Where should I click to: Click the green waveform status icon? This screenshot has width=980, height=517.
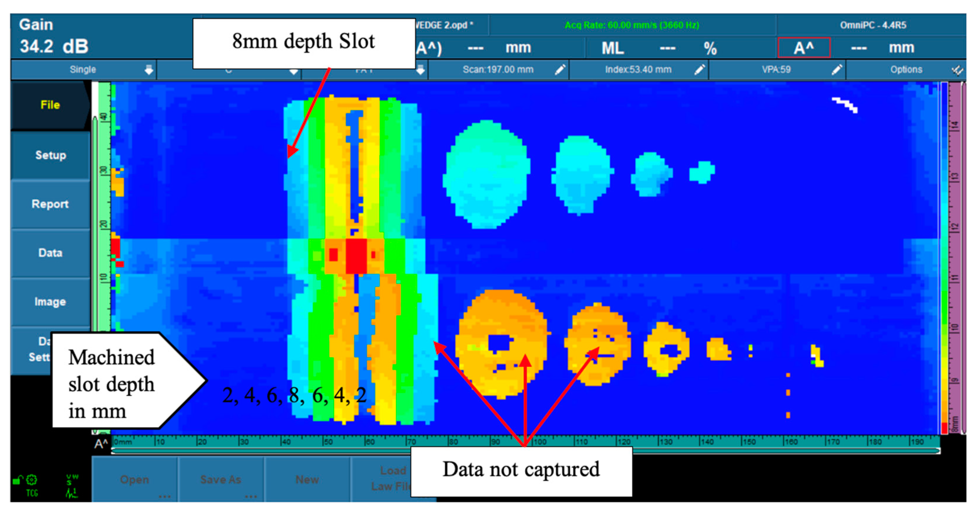(72, 493)
